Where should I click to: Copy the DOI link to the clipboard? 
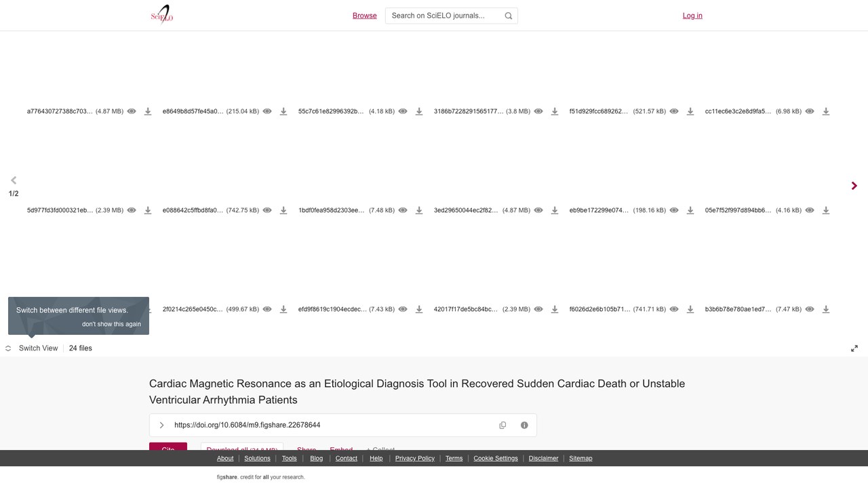click(502, 425)
